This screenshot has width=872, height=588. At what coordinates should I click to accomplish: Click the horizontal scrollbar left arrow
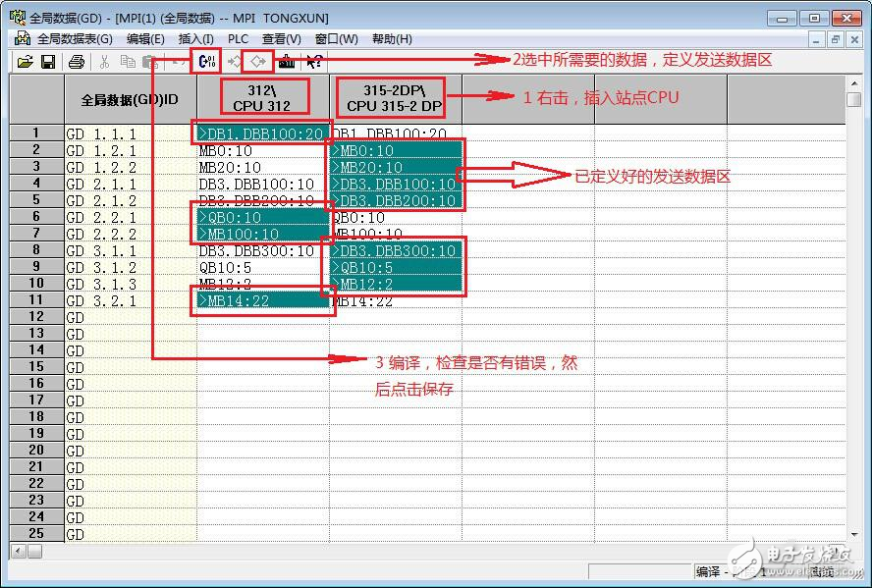pos(18,550)
